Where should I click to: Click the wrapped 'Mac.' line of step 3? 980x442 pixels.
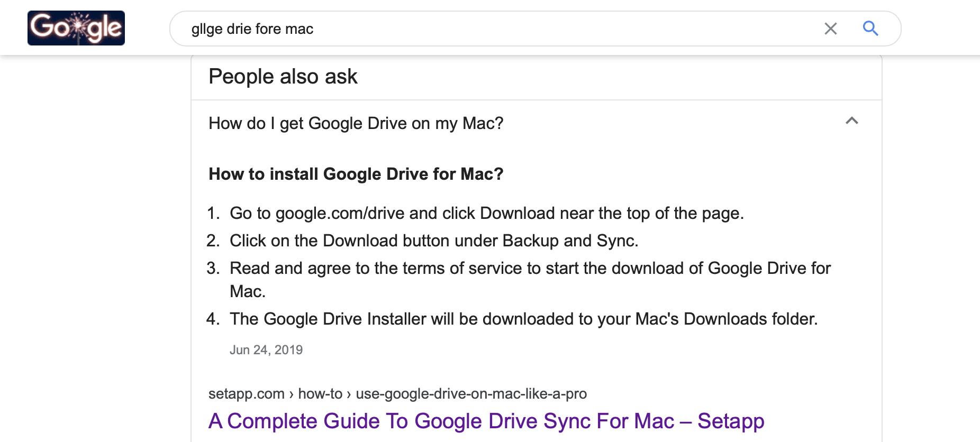coord(247,291)
